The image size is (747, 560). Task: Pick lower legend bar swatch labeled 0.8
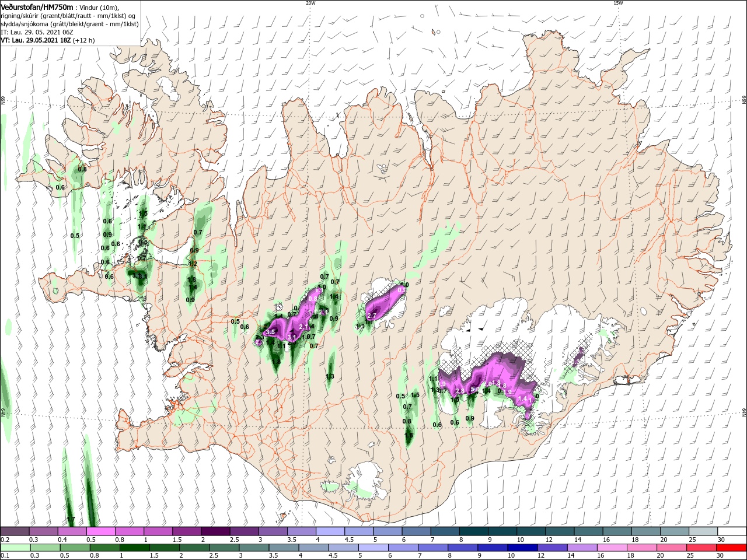tap(105, 548)
